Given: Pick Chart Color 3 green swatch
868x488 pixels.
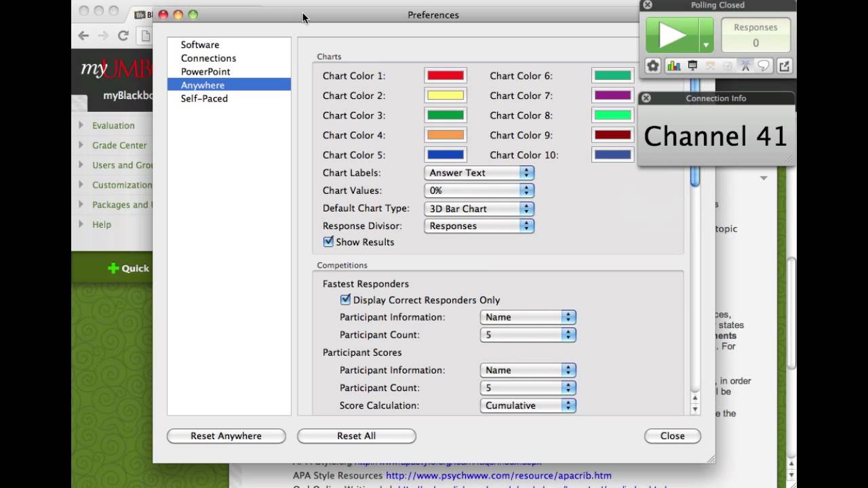Looking at the screenshot, I should pos(445,115).
